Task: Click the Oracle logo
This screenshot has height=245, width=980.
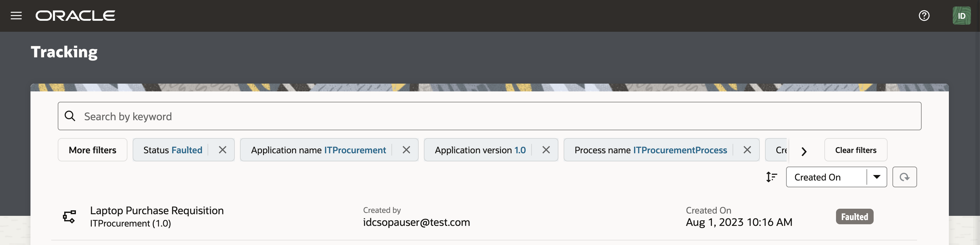Action: tap(75, 16)
